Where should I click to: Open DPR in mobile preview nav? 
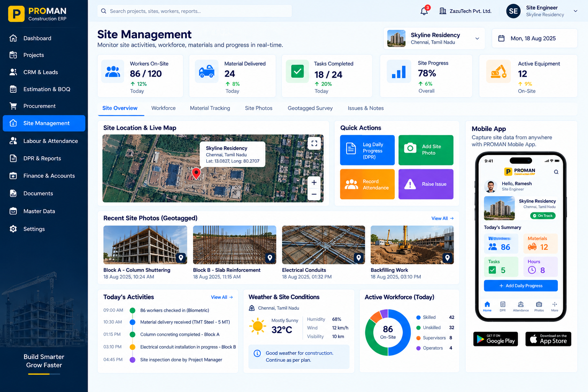click(x=503, y=306)
